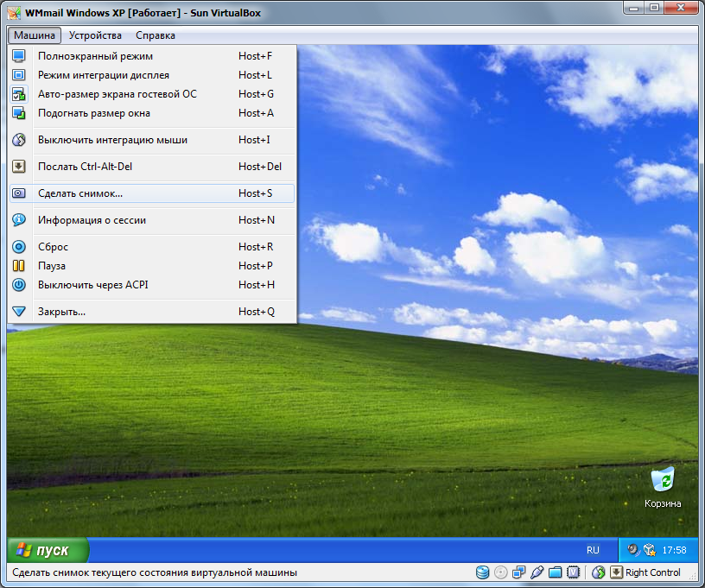705x588 pixels.
Task: Click keyboard capture icon beside Right Control
Action: 616,572
